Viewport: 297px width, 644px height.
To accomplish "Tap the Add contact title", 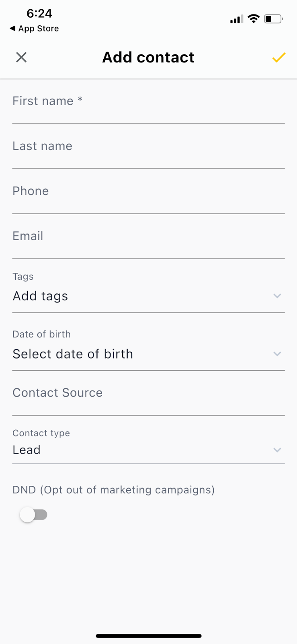I will coord(148,58).
